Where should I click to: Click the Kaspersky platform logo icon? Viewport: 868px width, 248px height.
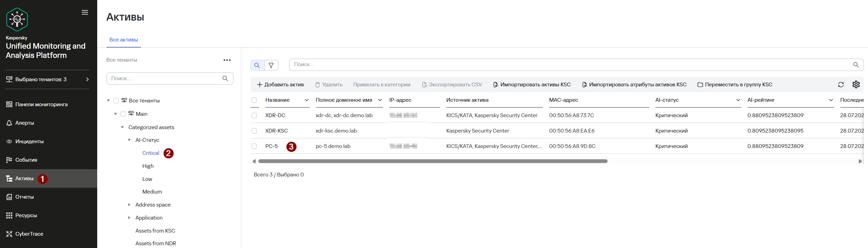coord(17,19)
